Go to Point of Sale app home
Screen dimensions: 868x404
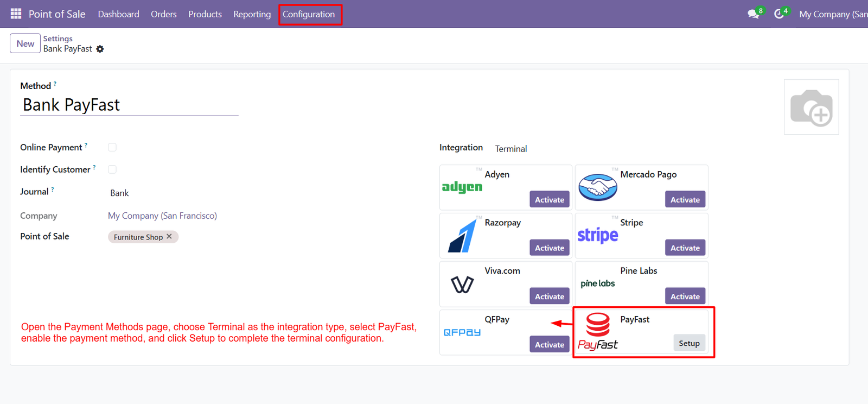(57, 14)
